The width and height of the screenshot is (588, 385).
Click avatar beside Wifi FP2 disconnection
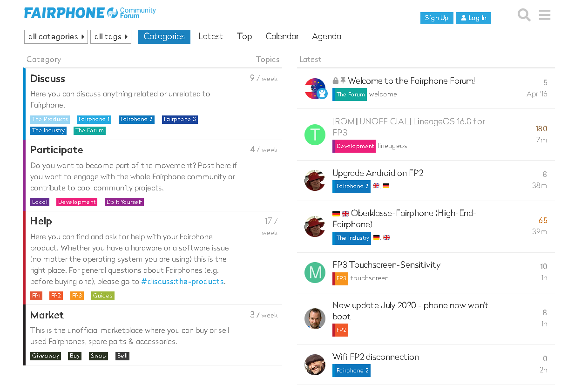pyautogui.click(x=315, y=365)
